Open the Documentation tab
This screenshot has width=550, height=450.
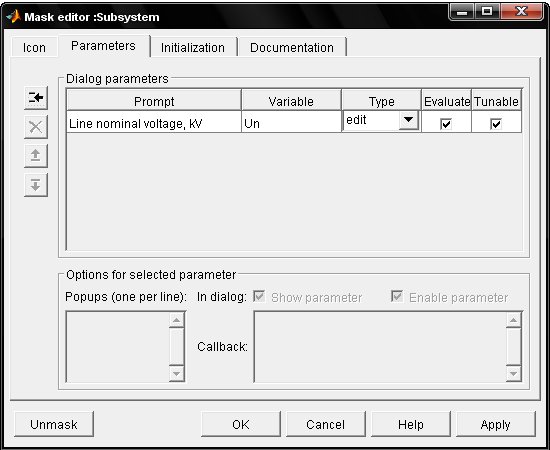click(292, 47)
